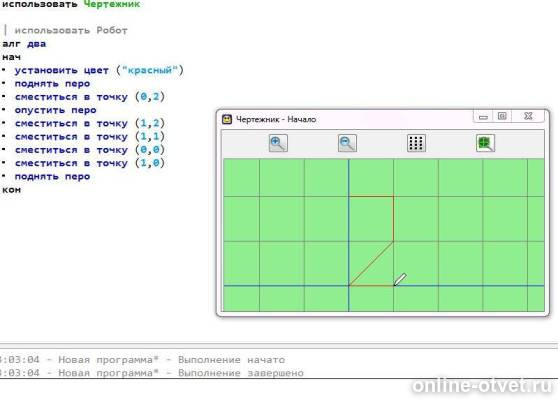The height and width of the screenshot is (400, 558).
Task: Select the 'Выполнение начато' log entry
Action: pos(231,360)
